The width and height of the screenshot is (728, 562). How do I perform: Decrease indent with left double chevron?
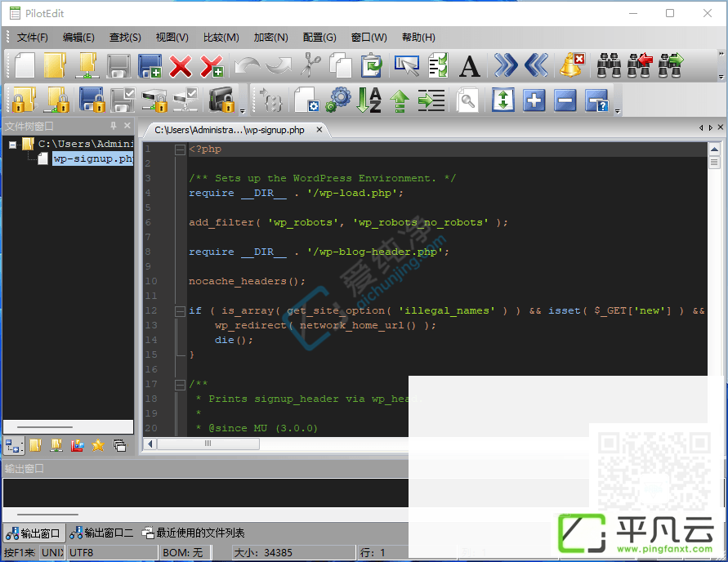tap(536, 65)
